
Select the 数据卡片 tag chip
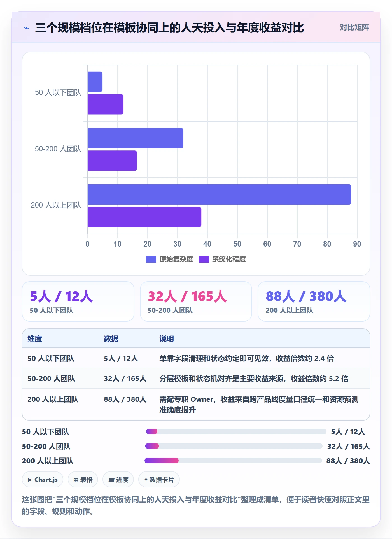point(159,480)
